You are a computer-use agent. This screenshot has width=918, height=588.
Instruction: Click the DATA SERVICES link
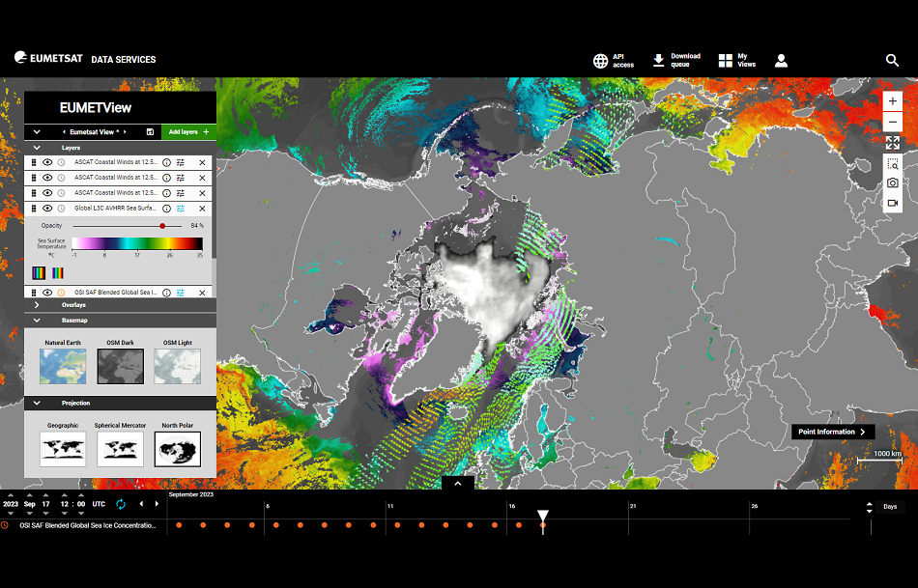click(x=124, y=59)
